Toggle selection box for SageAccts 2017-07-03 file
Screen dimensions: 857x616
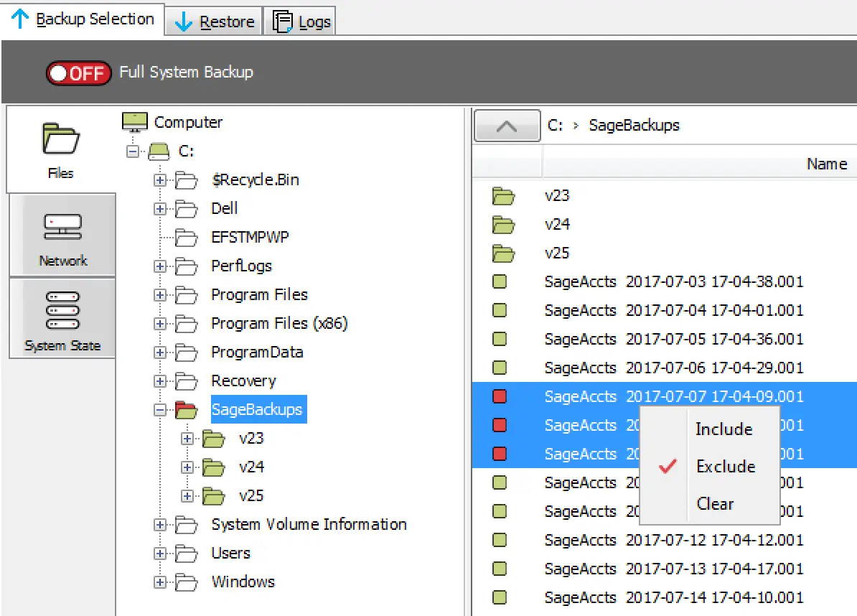[x=500, y=281]
